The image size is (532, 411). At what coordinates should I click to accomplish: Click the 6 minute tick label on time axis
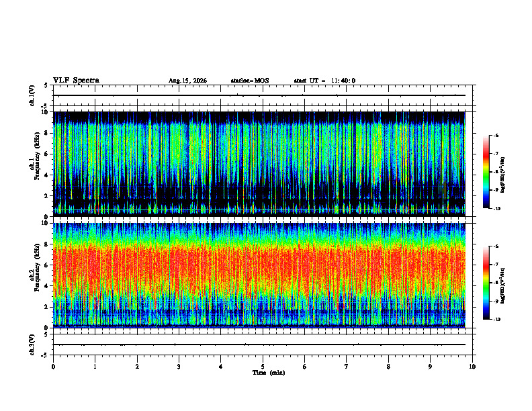(305, 367)
